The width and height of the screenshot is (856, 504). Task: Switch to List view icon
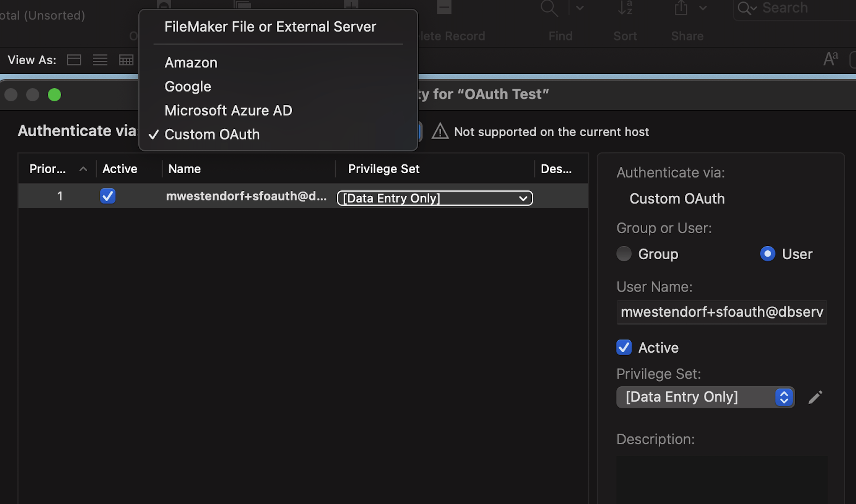(x=100, y=60)
